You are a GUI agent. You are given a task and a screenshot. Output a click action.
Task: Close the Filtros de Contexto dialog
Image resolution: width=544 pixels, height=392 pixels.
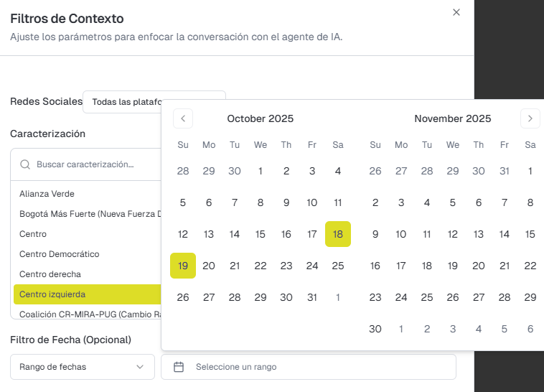pos(456,12)
